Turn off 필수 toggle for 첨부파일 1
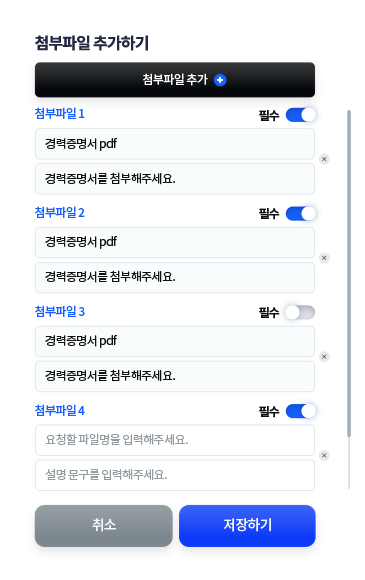365x580 pixels. pyautogui.click(x=300, y=115)
